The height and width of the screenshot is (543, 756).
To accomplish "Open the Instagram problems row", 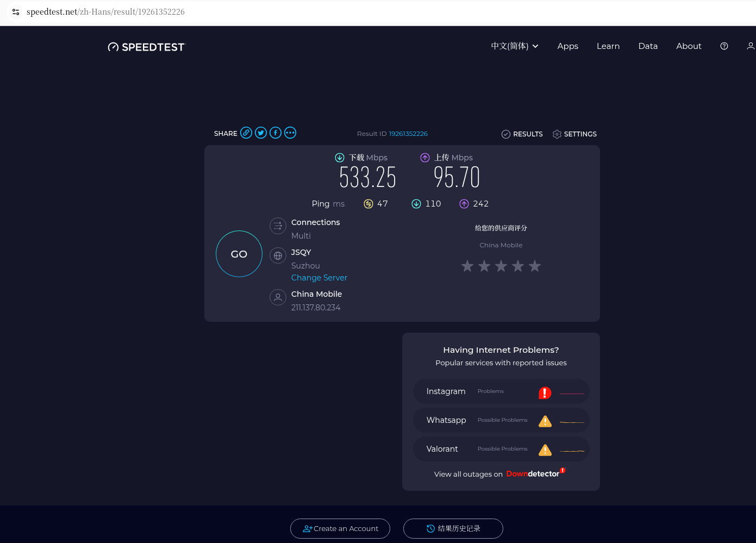I will coord(501,391).
